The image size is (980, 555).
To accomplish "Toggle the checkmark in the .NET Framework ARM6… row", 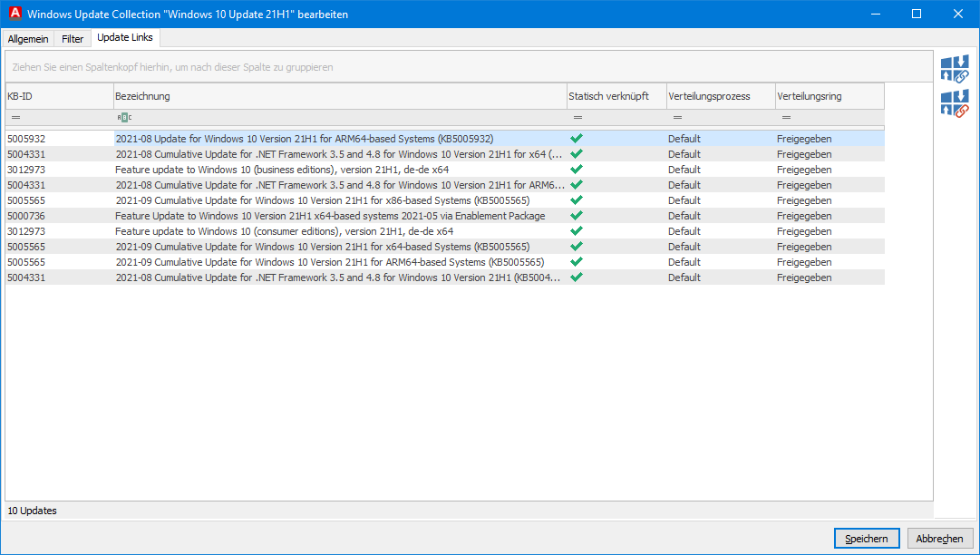I will pos(577,185).
